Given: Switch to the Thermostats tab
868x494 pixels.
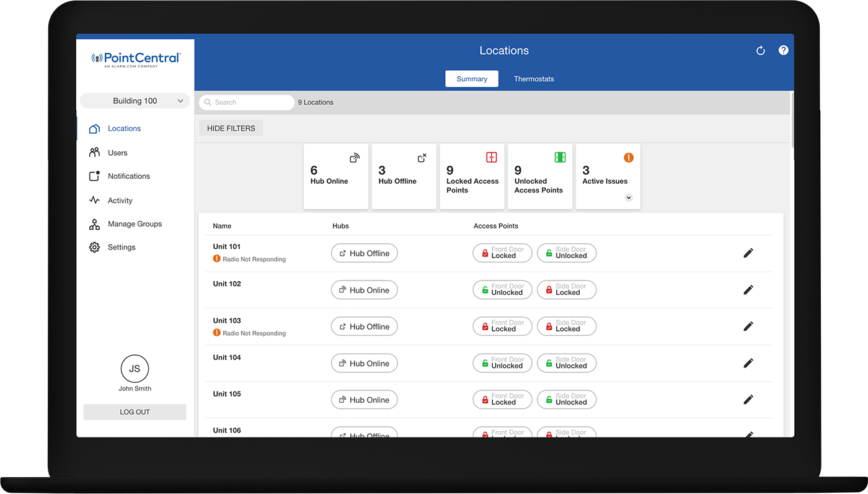Looking at the screenshot, I should tap(534, 79).
